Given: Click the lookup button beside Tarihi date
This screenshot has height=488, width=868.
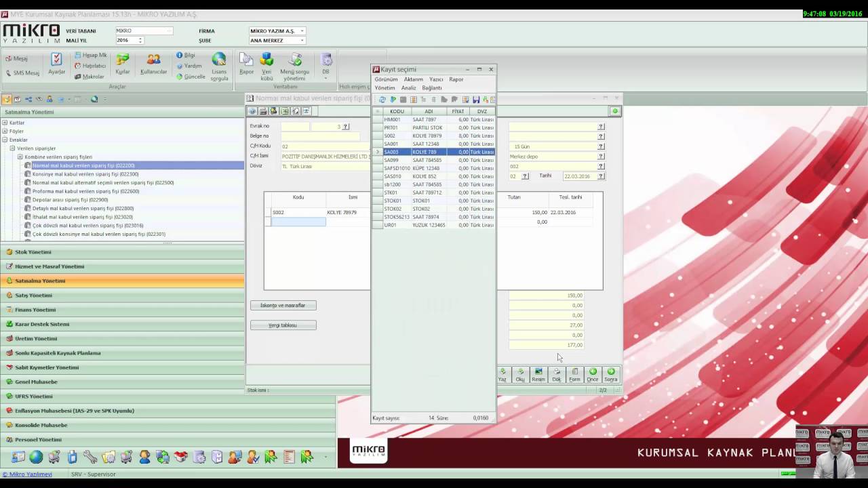Looking at the screenshot, I should (x=601, y=176).
